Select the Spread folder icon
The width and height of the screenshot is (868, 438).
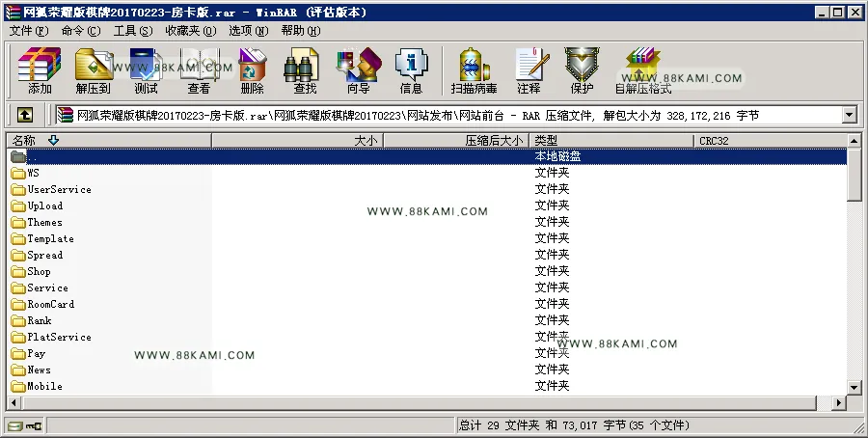tap(18, 256)
